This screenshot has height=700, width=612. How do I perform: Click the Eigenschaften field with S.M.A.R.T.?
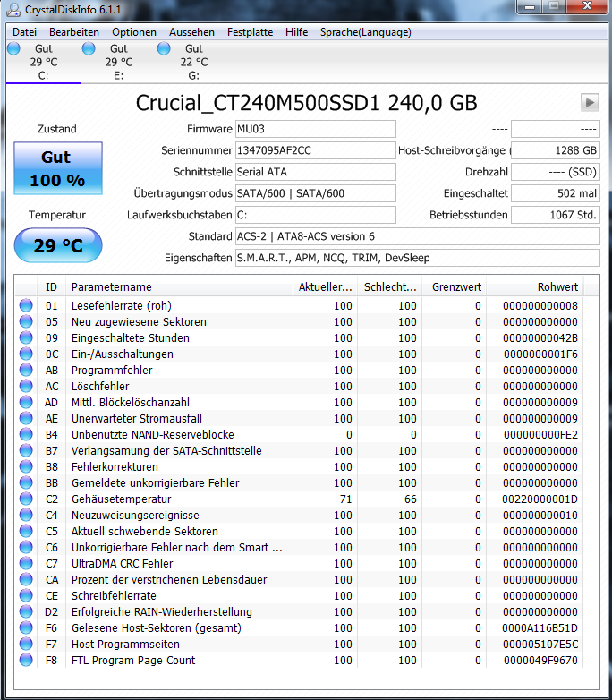[x=417, y=258]
